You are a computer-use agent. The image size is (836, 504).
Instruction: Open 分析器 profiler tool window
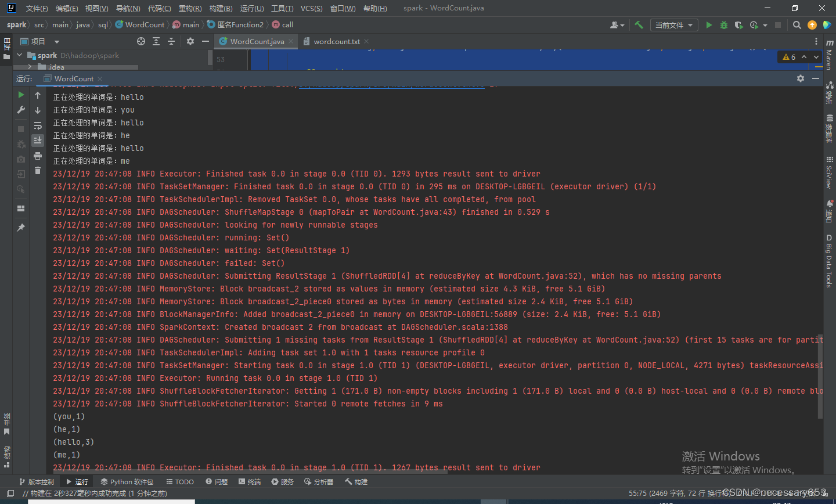(x=319, y=482)
